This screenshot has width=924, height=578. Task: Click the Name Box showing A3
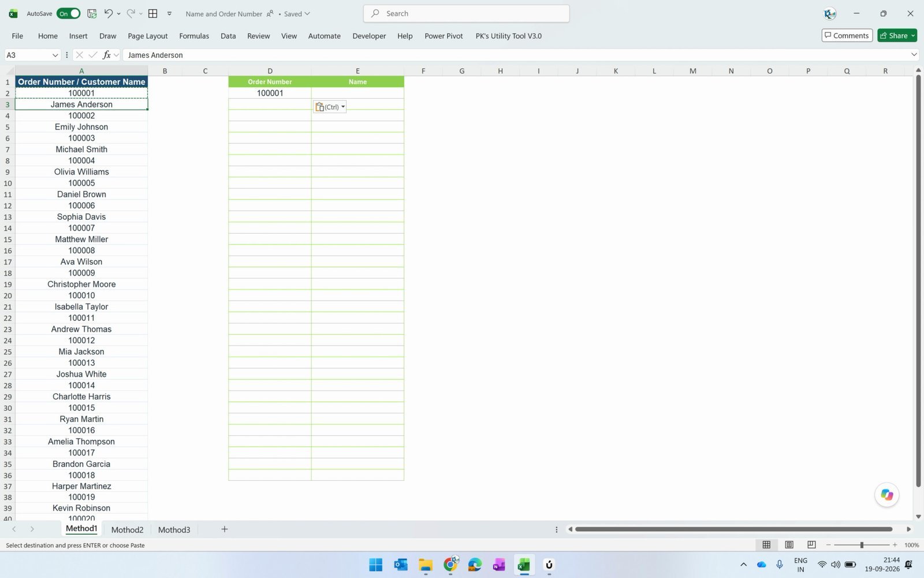[28, 55]
